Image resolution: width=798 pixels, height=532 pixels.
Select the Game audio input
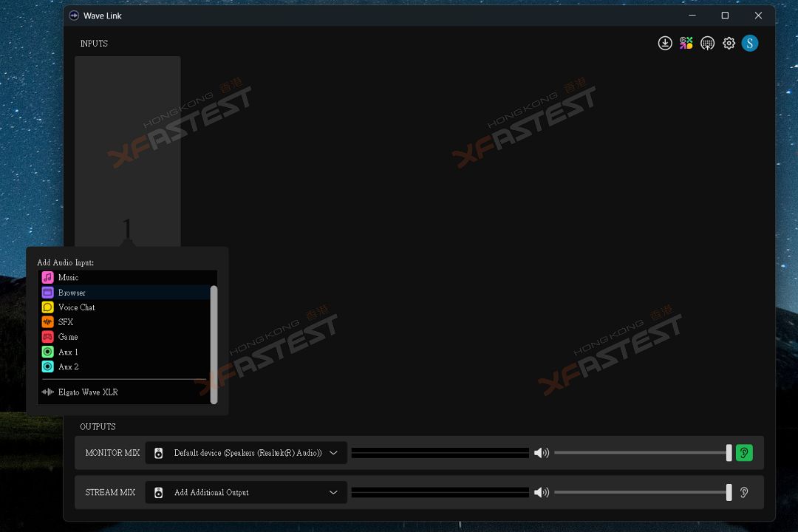125,336
